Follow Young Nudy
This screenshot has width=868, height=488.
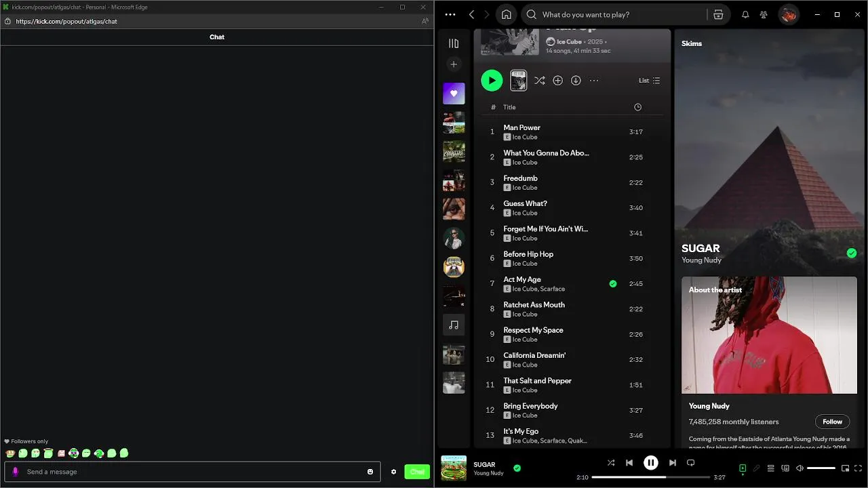click(832, 422)
